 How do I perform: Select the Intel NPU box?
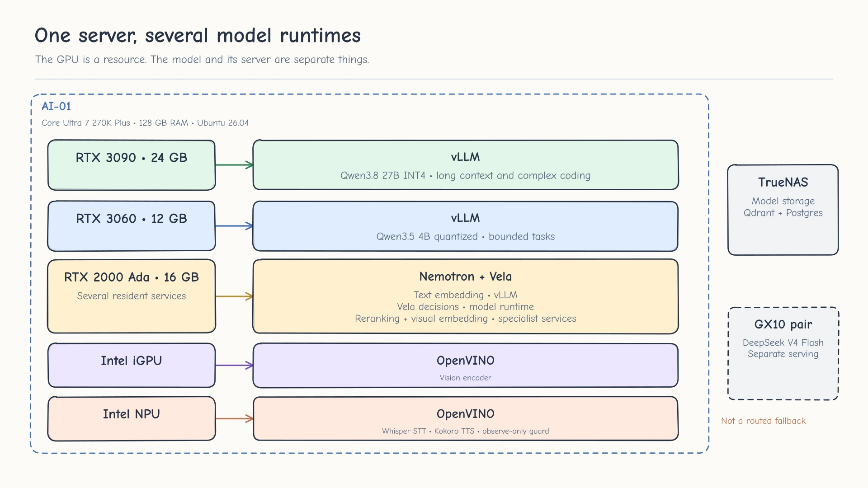(132, 418)
